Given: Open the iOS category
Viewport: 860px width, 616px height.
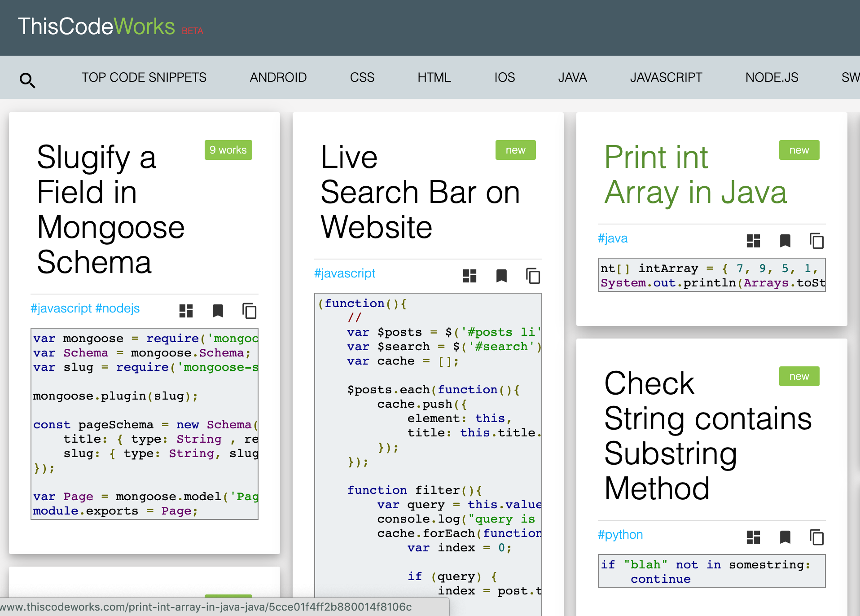Looking at the screenshot, I should pos(505,77).
